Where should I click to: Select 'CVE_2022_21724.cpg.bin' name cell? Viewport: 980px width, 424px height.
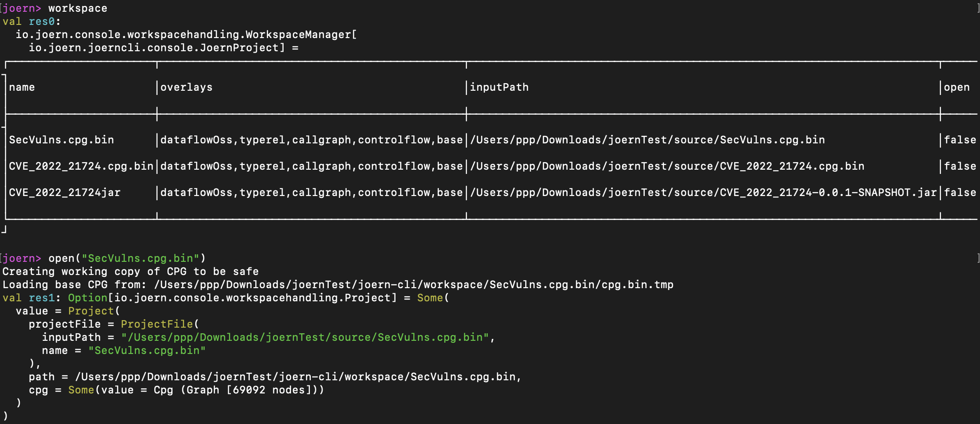coord(81,166)
